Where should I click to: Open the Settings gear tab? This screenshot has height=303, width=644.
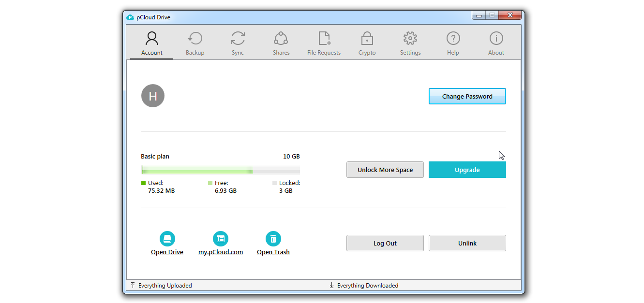tap(410, 43)
